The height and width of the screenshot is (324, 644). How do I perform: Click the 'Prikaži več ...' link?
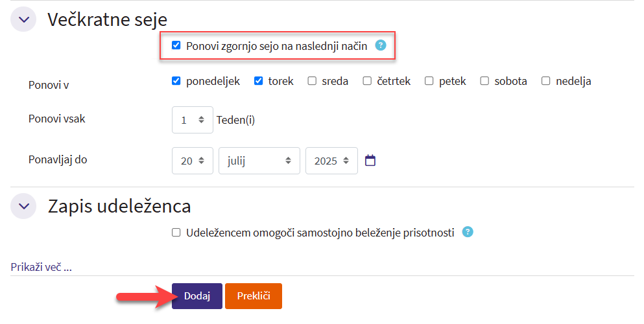pos(41,267)
